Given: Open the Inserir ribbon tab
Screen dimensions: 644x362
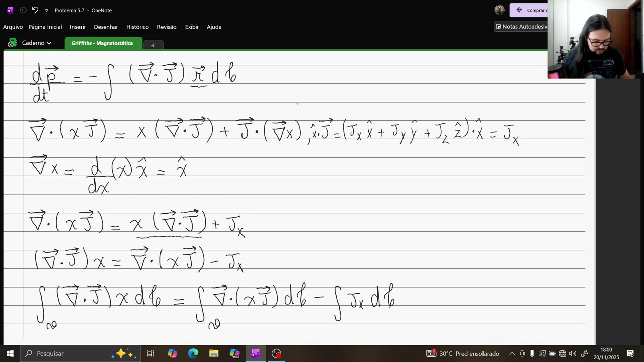Looking at the screenshot, I should (x=78, y=27).
